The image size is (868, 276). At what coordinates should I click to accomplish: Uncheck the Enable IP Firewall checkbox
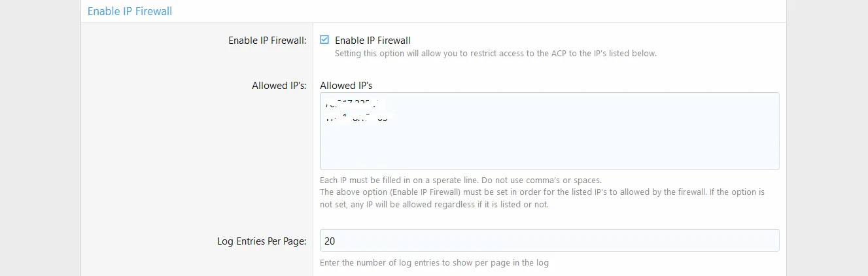tap(324, 40)
